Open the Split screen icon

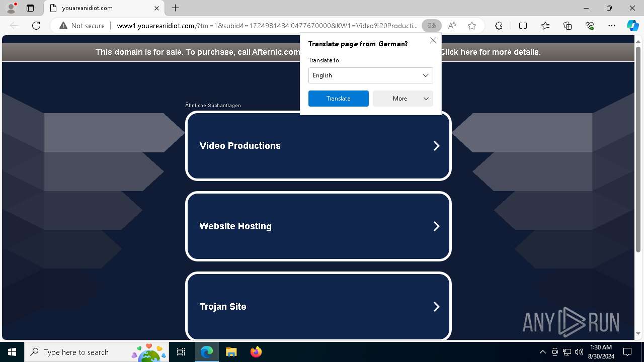[x=523, y=26]
